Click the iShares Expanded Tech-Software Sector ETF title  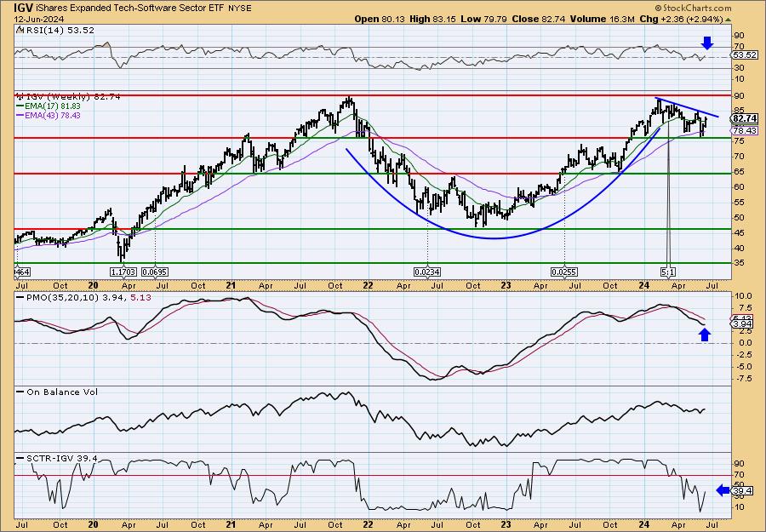click(130, 9)
